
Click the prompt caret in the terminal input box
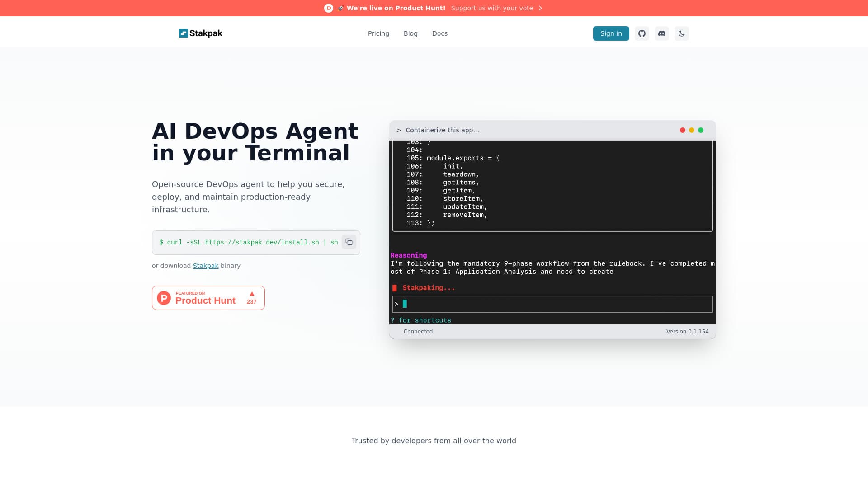[x=396, y=304]
